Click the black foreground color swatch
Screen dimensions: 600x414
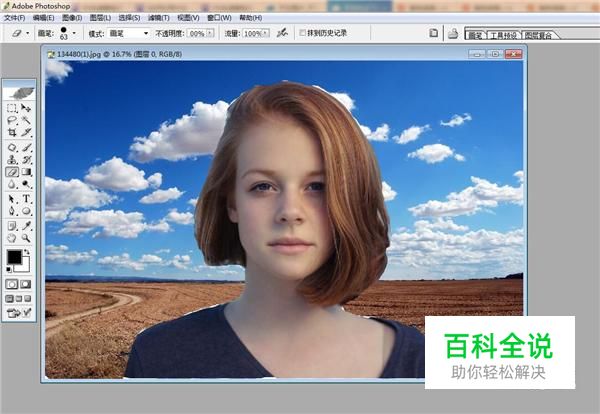[x=14, y=257]
